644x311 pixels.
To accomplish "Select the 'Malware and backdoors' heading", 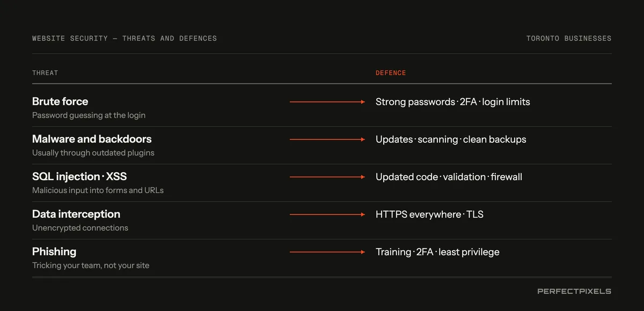I will [92, 139].
